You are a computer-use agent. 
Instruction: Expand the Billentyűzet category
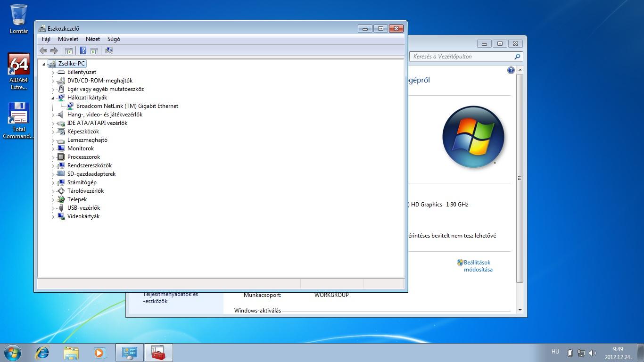[x=53, y=73]
